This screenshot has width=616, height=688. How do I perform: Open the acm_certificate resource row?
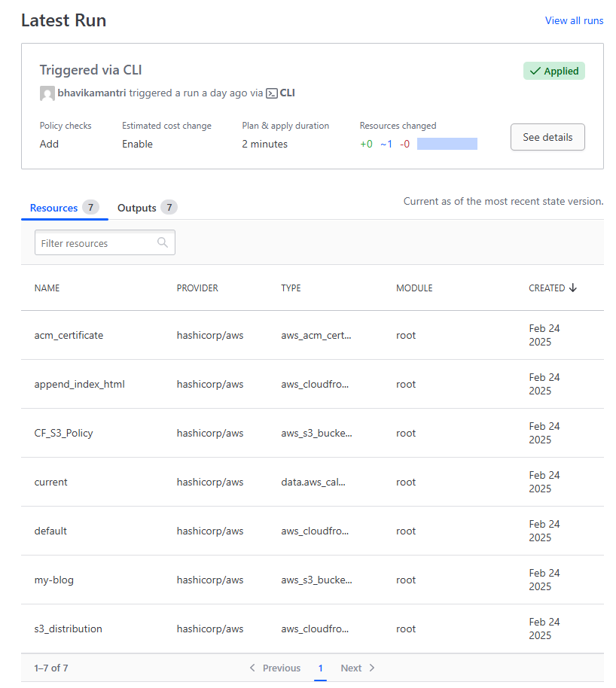coord(69,335)
